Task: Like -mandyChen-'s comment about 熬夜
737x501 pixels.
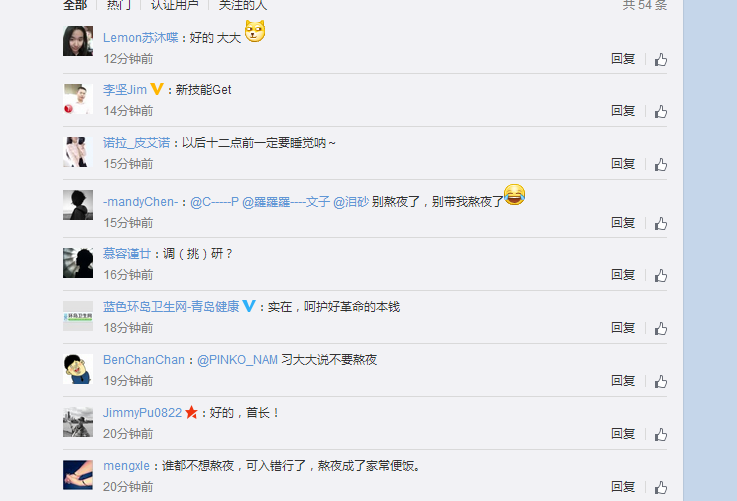Action: coord(661,224)
